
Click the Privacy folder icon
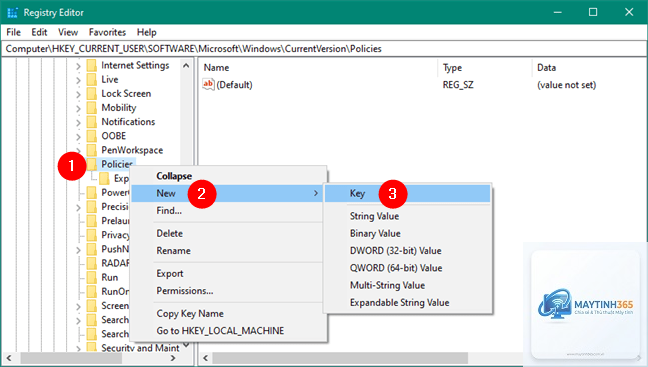click(x=92, y=235)
